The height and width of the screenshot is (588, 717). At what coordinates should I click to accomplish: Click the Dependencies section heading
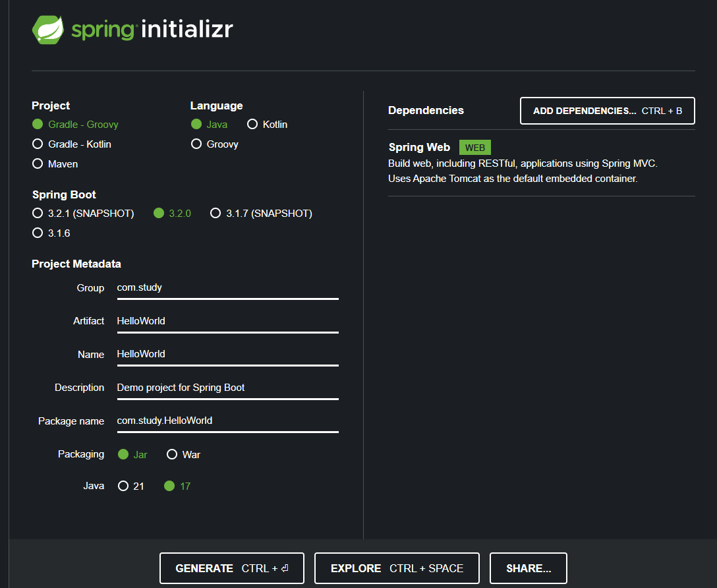tap(426, 110)
